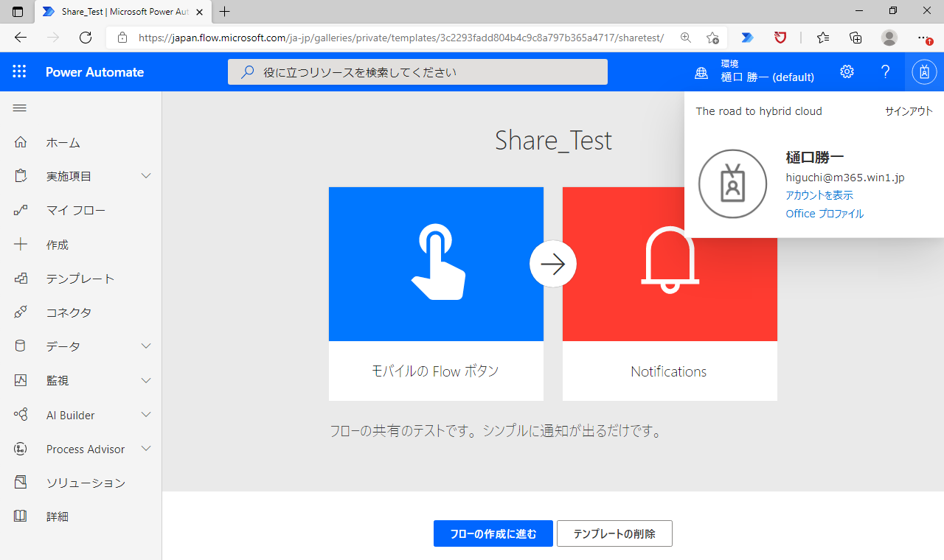
Task: Expand the Process Advisor chevron
Action: click(146, 449)
